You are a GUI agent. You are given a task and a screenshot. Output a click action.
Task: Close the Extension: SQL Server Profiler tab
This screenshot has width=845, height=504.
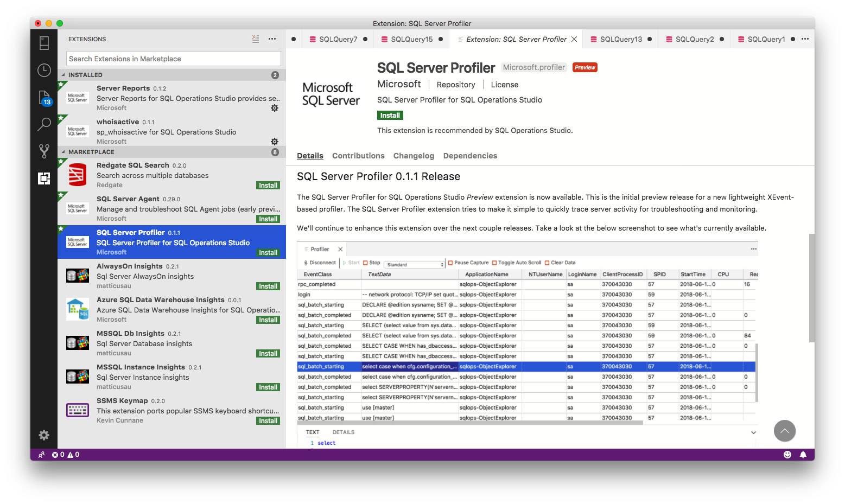pos(574,39)
